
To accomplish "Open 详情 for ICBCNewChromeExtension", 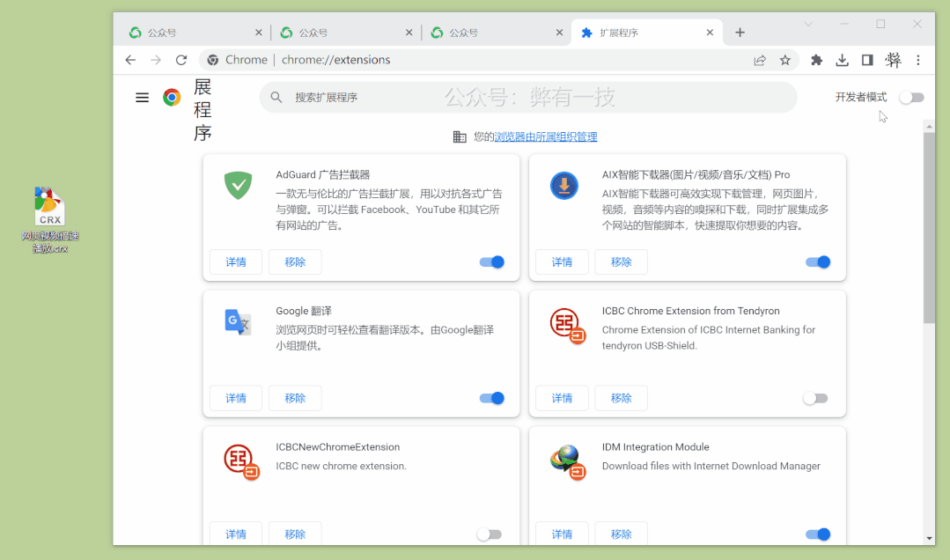I will (236, 534).
